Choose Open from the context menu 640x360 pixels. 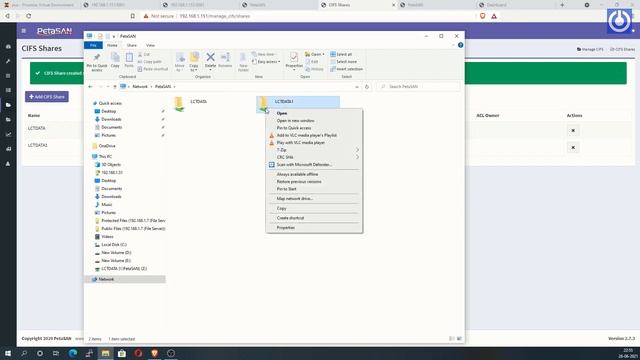point(282,113)
